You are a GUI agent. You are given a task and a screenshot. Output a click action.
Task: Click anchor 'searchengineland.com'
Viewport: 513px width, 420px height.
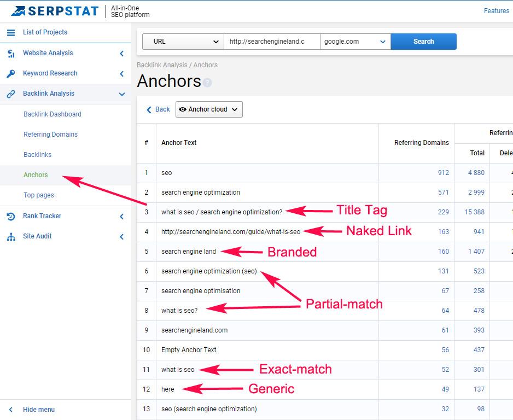194,330
